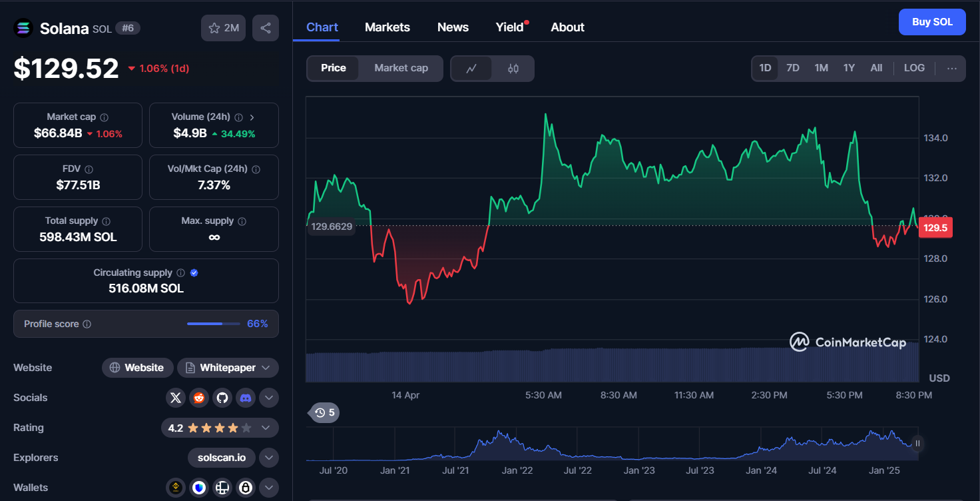Screen dimensions: 980x501
Task: Open chart more options ellipsis
Action: point(952,68)
